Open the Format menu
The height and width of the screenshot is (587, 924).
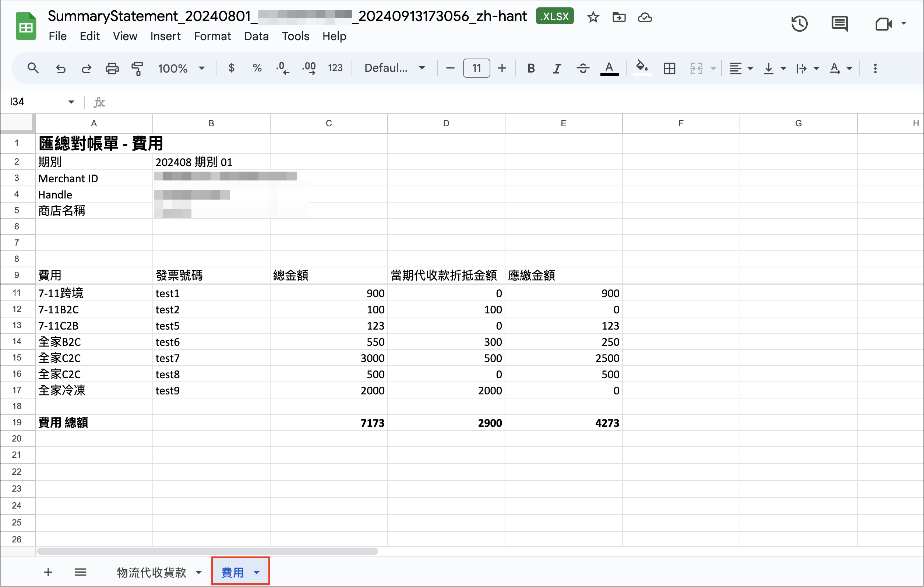[x=212, y=36]
